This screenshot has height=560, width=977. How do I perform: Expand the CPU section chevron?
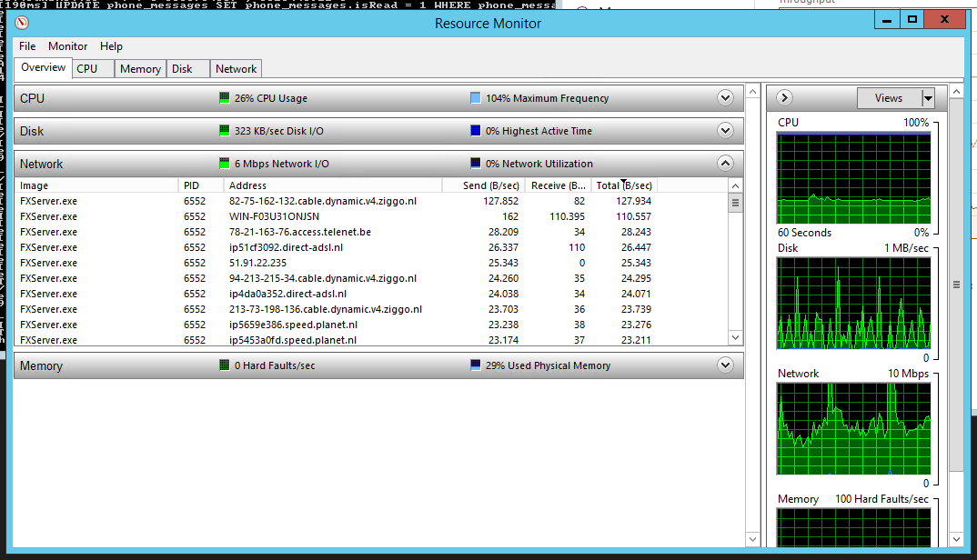pyautogui.click(x=725, y=98)
